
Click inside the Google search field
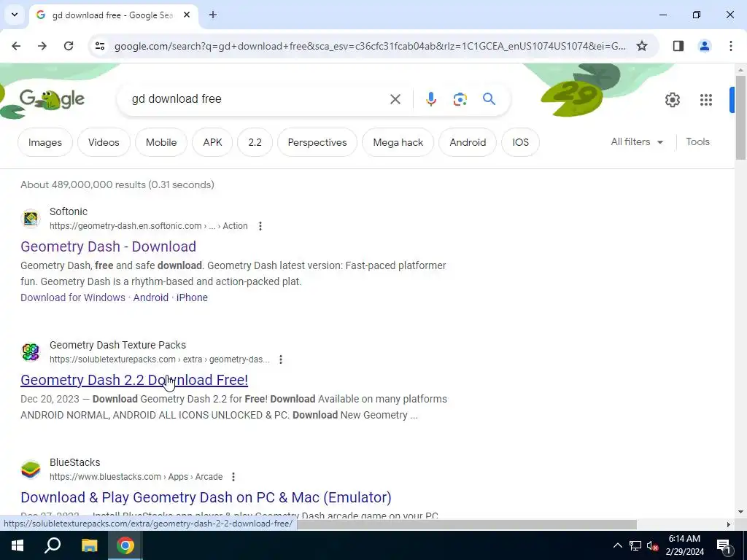pyautogui.click(x=258, y=99)
